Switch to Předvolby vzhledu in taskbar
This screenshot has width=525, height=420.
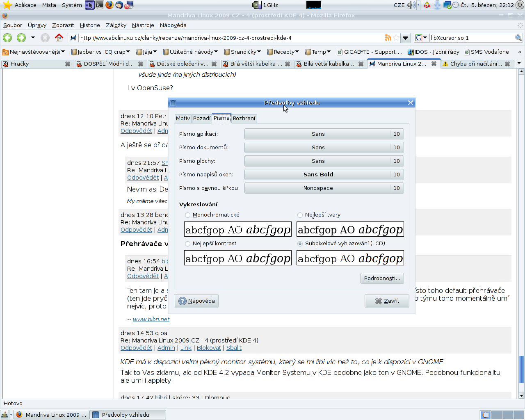[x=128, y=415]
